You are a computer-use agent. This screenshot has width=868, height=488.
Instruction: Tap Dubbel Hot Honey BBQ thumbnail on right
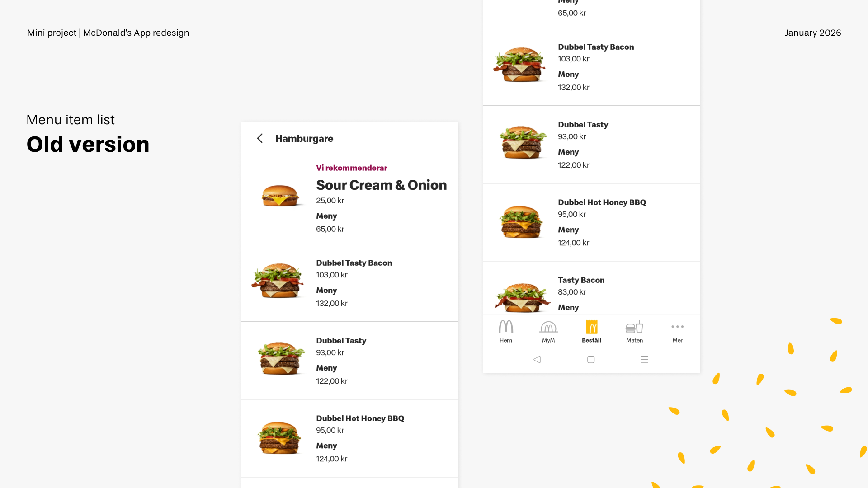click(x=521, y=221)
